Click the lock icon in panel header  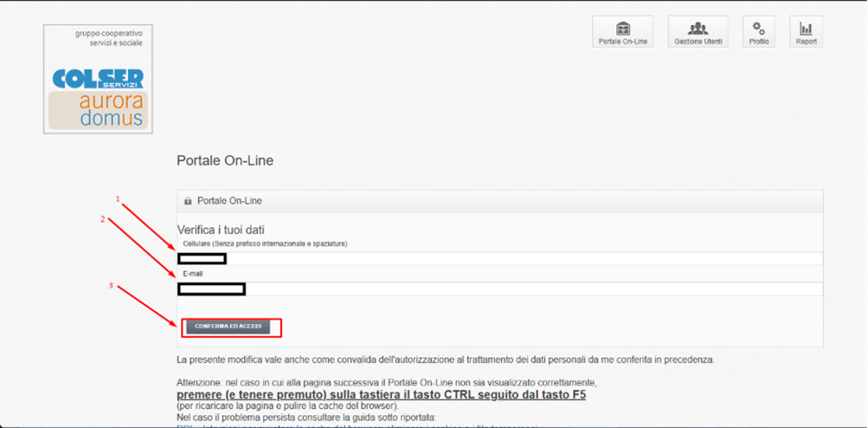pyautogui.click(x=189, y=201)
